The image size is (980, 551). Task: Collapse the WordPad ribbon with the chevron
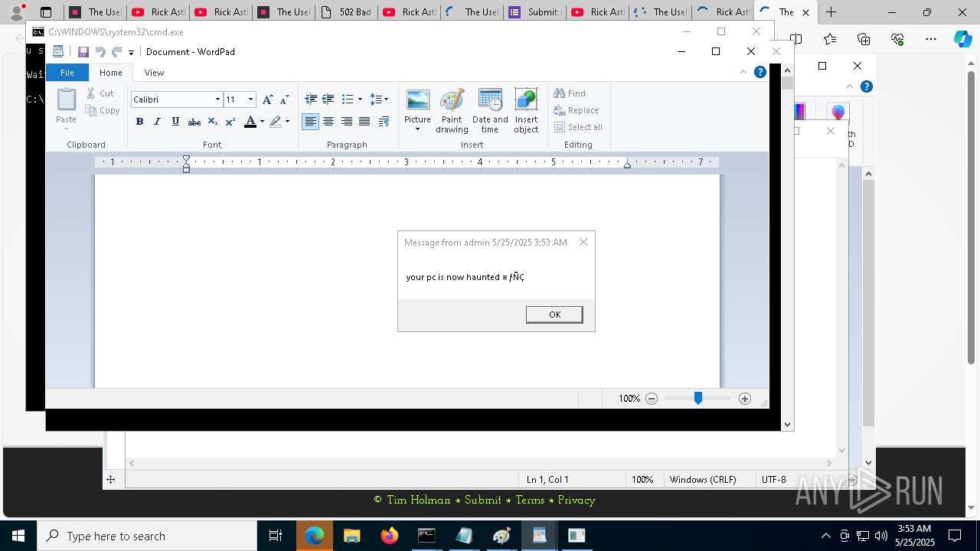pos(743,72)
